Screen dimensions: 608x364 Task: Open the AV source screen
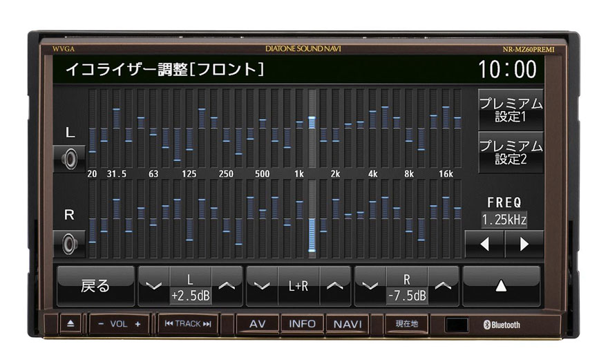(x=258, y=324)
